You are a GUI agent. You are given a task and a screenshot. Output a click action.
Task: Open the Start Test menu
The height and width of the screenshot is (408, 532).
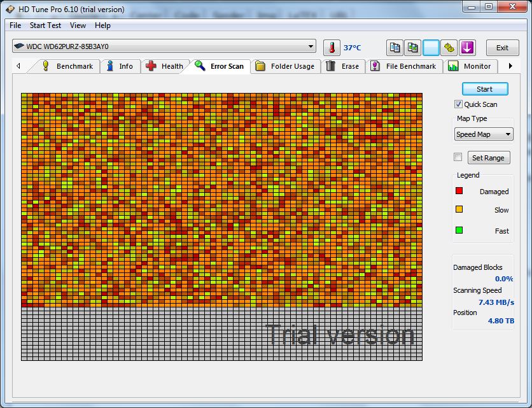pos(45,25)
